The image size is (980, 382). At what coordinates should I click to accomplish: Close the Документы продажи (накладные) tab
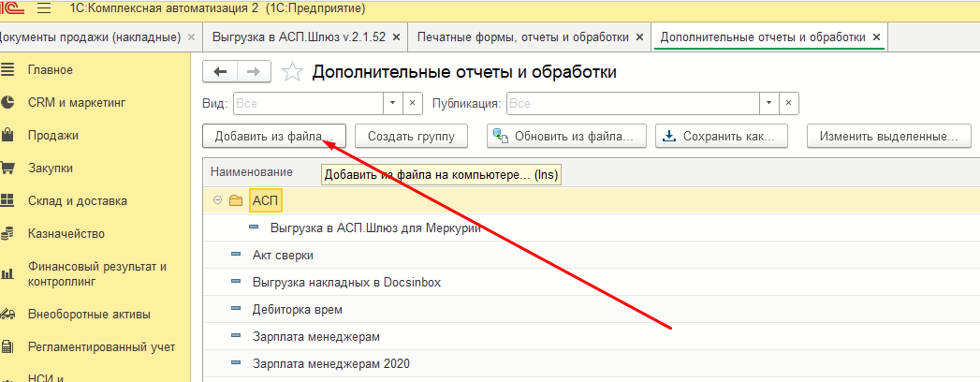[x=191, y=37]
